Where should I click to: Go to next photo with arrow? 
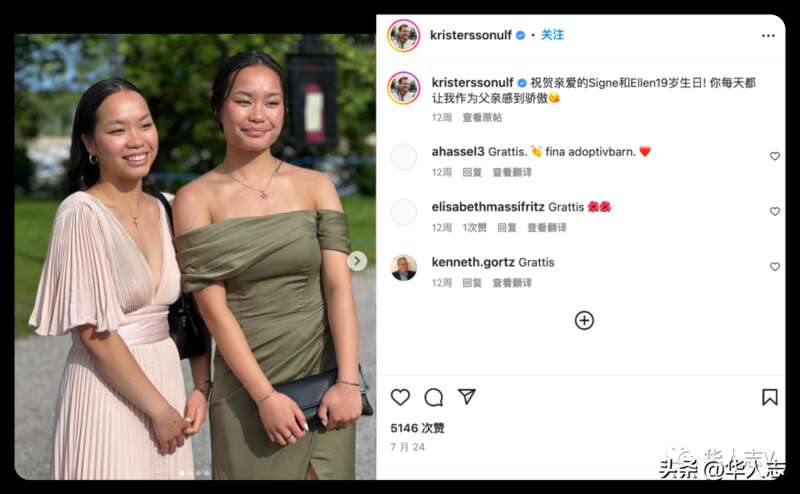pos(357,261)
